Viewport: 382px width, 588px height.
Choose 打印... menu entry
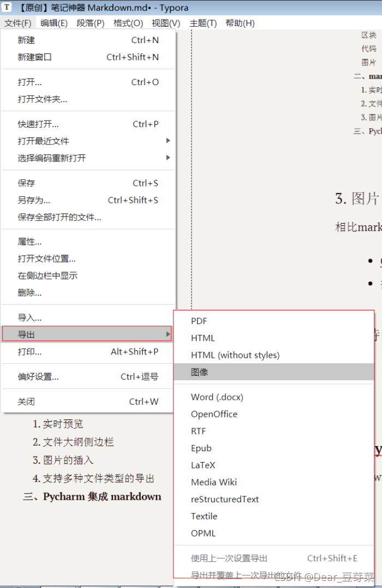[88, 351]
